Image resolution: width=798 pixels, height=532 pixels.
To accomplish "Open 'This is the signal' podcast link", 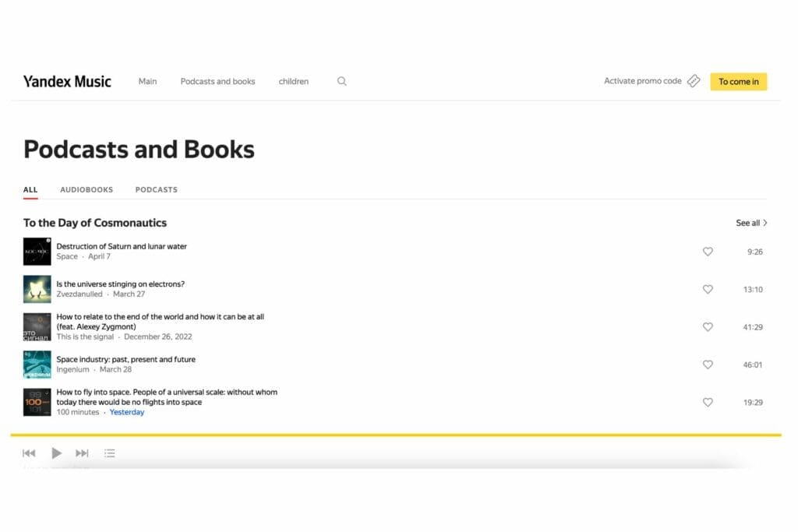I will click(85, 336).
